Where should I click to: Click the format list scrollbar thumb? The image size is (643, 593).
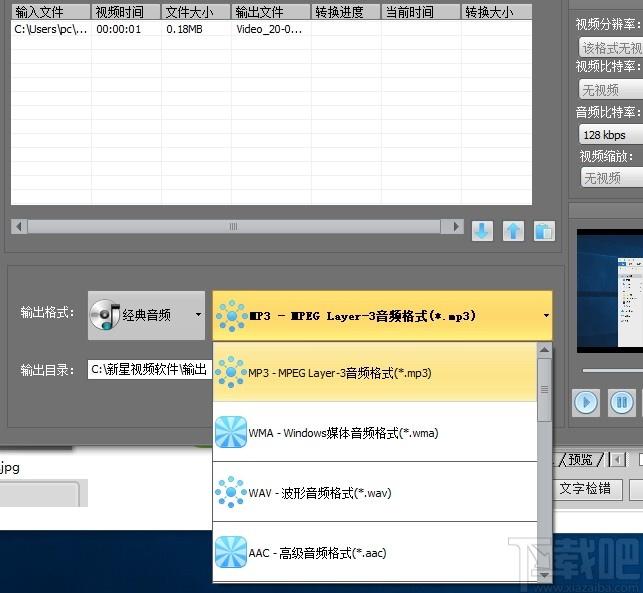click(x=545, y=390)
